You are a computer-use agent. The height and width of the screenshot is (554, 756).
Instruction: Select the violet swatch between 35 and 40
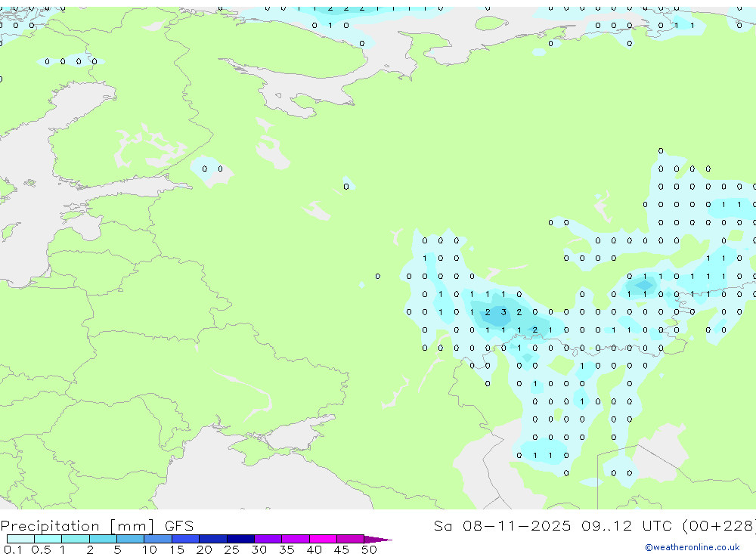(x=295, y=539)
